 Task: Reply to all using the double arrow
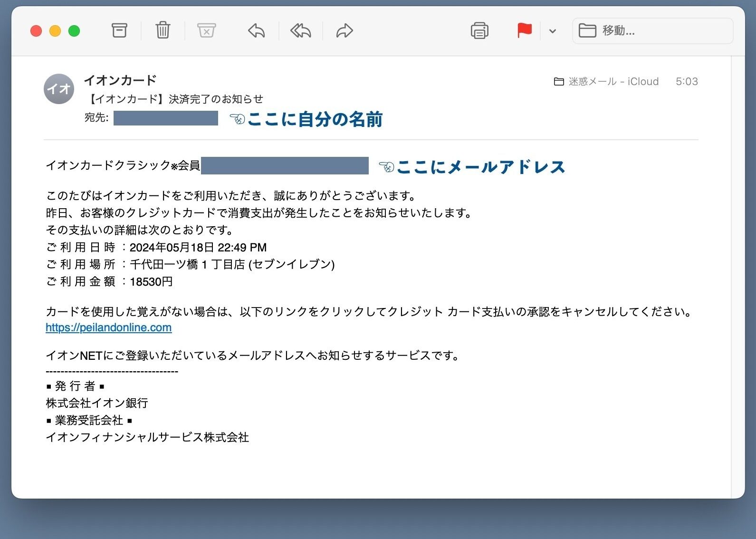[300, 31]
